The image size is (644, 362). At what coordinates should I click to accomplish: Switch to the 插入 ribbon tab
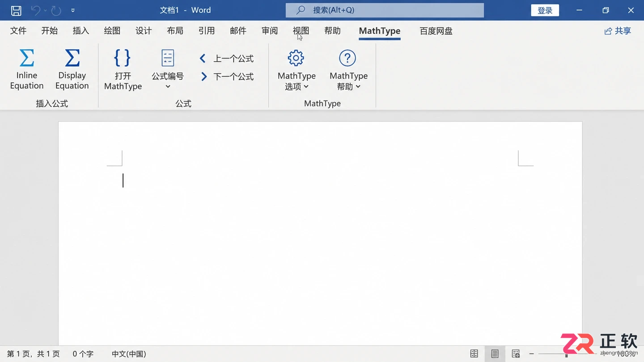[x=81, y=31]
